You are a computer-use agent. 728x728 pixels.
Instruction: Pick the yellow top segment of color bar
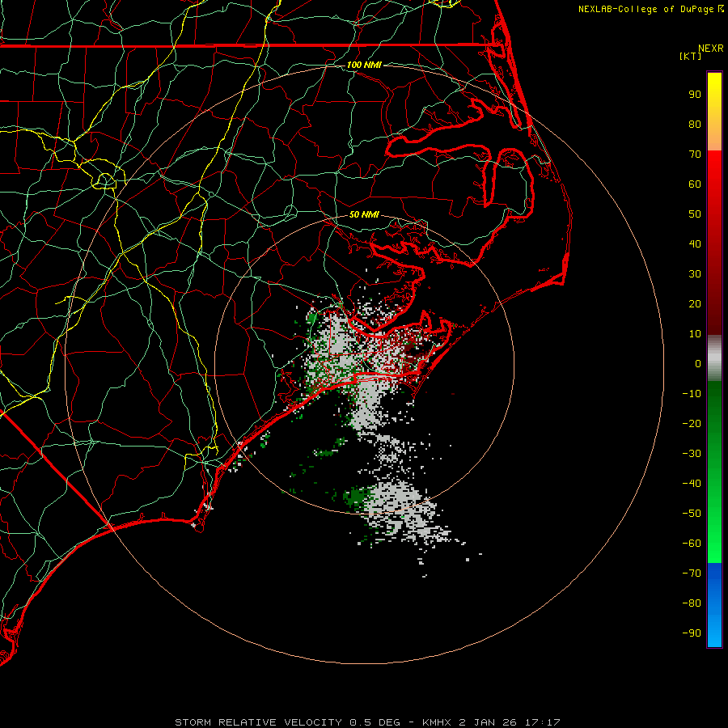pos(714,112)
